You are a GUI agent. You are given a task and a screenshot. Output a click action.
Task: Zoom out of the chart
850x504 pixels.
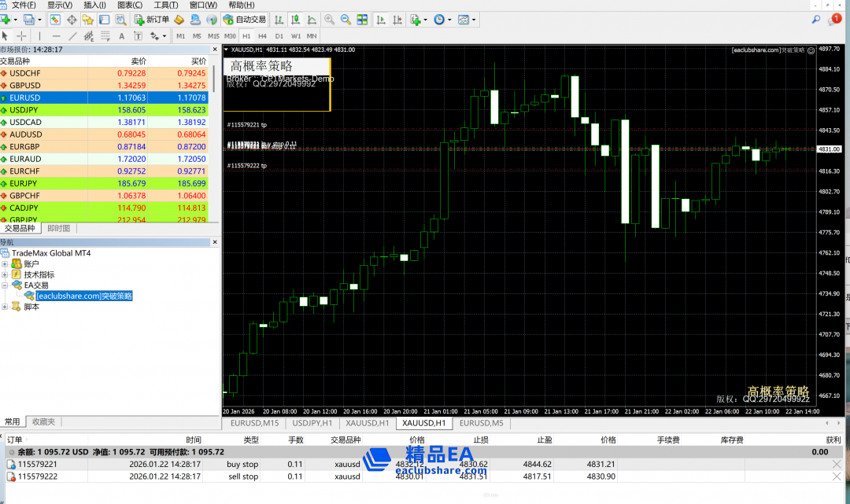[346, 19]
